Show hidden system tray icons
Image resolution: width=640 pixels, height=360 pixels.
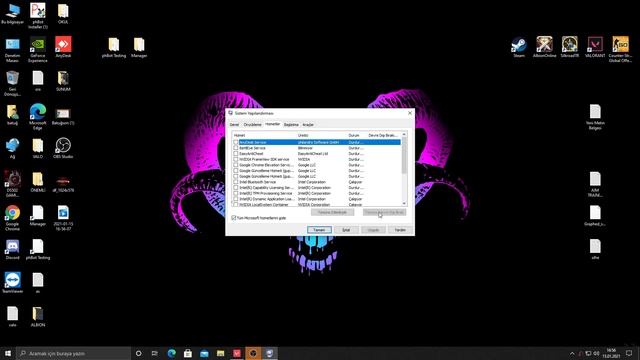pyautogui.click(x=572, y=353)
